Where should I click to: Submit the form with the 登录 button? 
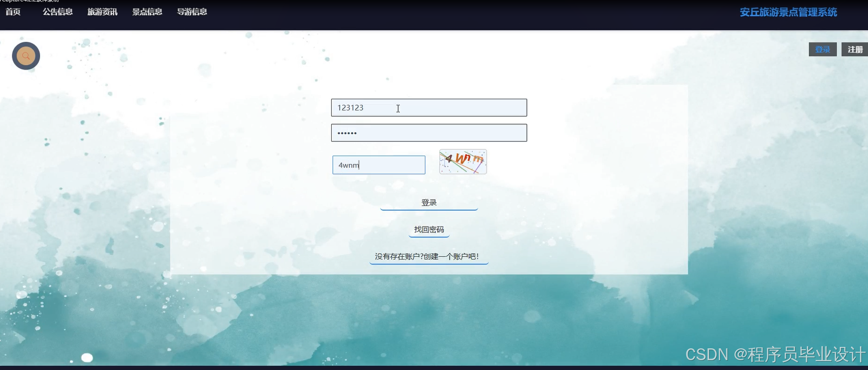pyautogui.click(x=429, y=203)
